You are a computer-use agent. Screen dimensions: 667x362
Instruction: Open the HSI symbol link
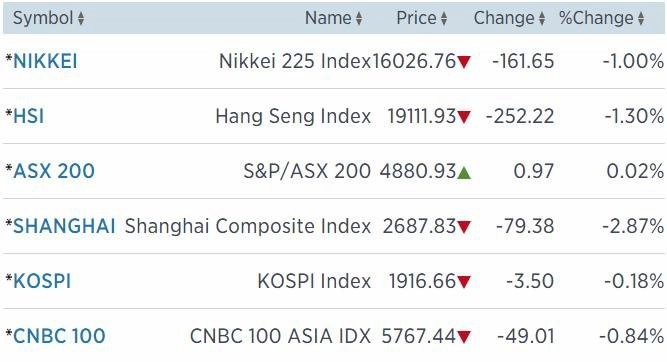coord(29,116)
